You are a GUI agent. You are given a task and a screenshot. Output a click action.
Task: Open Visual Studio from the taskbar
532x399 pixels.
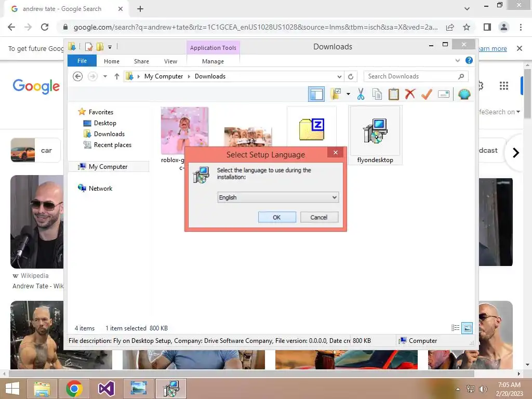pyautogui.click(x=107, y=389)
